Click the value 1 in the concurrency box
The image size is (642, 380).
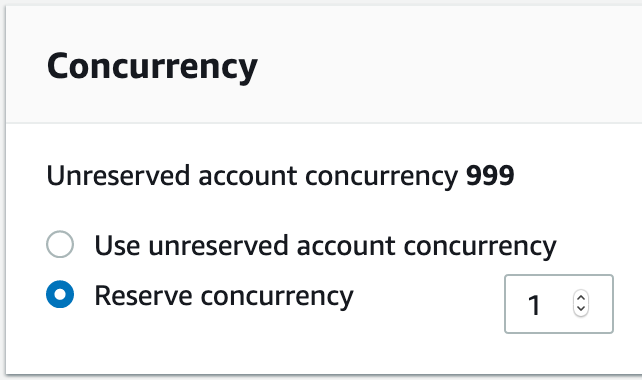533,305
